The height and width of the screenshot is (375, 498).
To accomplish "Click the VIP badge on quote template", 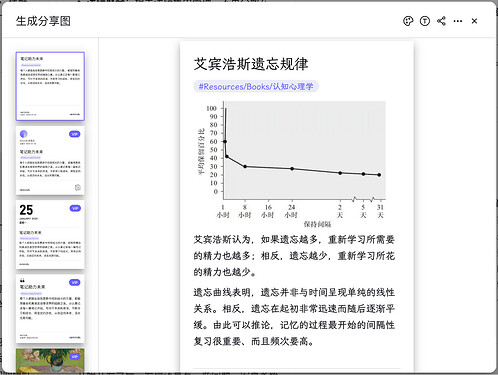I will [75, 282].
